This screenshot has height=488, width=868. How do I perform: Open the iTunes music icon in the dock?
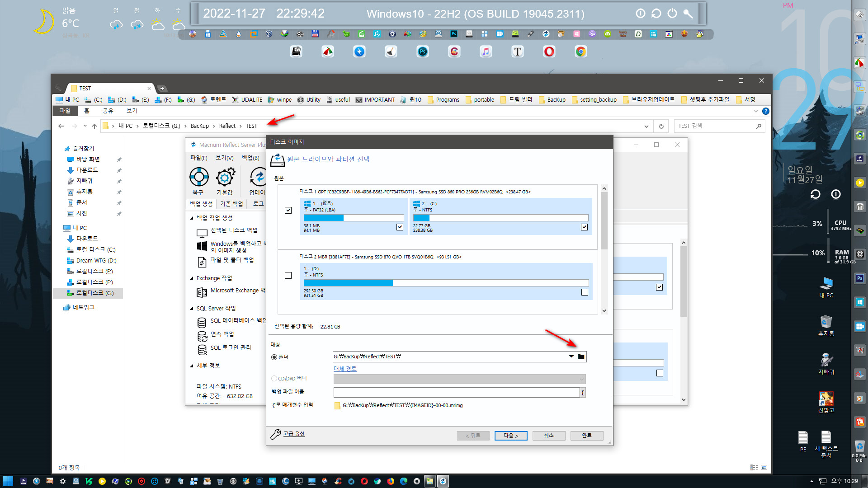[x=486, y=52]
